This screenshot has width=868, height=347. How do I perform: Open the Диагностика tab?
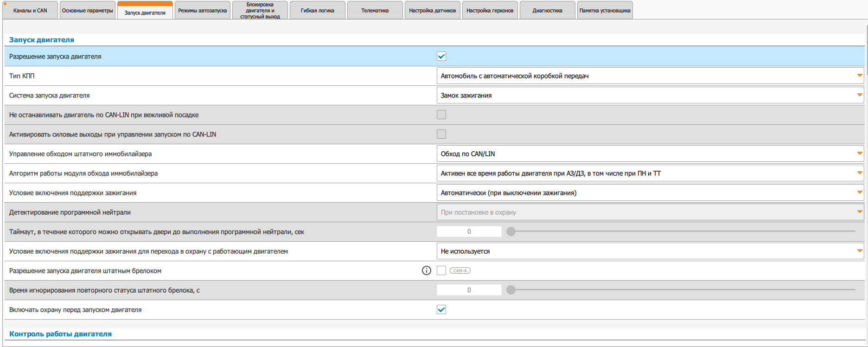548,10
